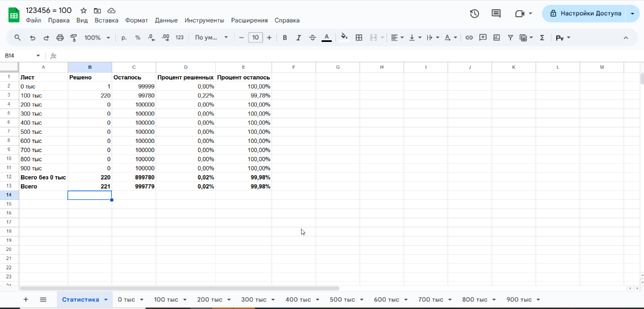Viewport: 644px width, 309px height.
Task: Click the formula bar input
Action: [349, 56]
